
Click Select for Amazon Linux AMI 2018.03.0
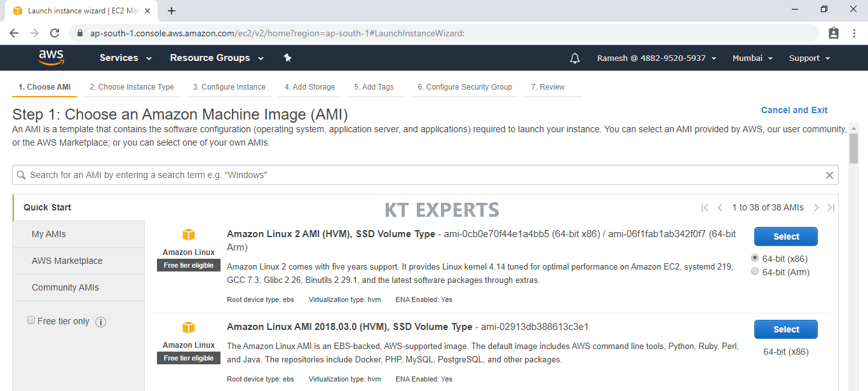point(786,329)
